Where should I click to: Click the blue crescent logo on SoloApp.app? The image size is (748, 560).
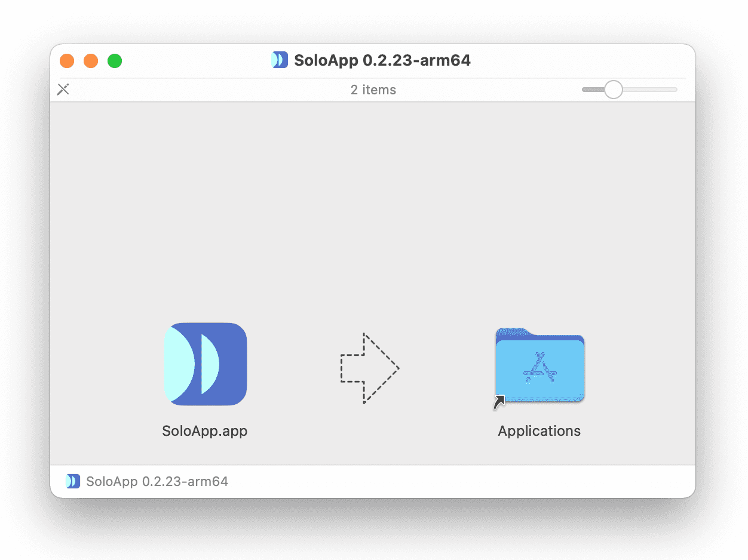click(x=205, y=364)
